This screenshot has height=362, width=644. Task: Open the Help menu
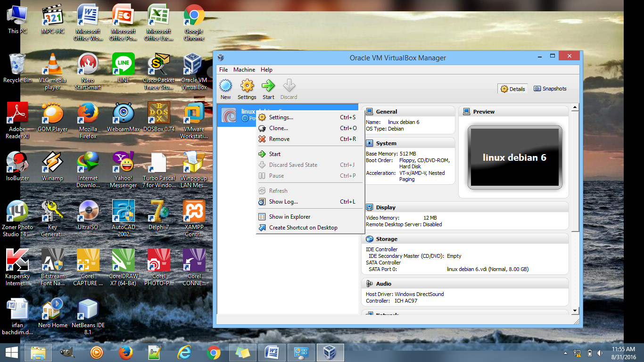pyautogui.click(x=266, y=70)
